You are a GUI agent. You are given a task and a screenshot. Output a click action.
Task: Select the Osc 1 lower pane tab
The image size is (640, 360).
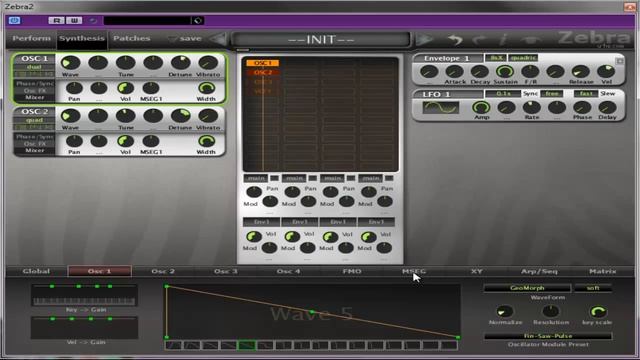pos(100,271)
